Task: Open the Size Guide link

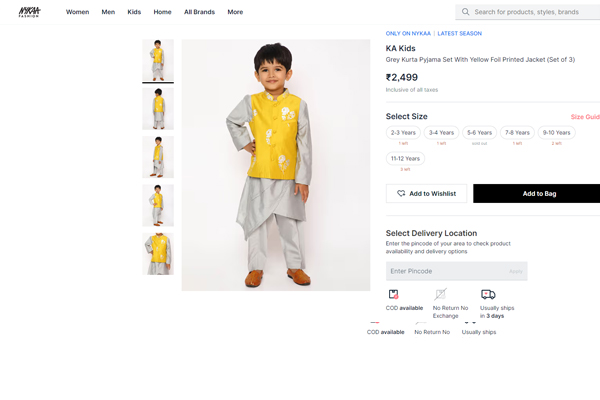Action: tap(585, 117)
